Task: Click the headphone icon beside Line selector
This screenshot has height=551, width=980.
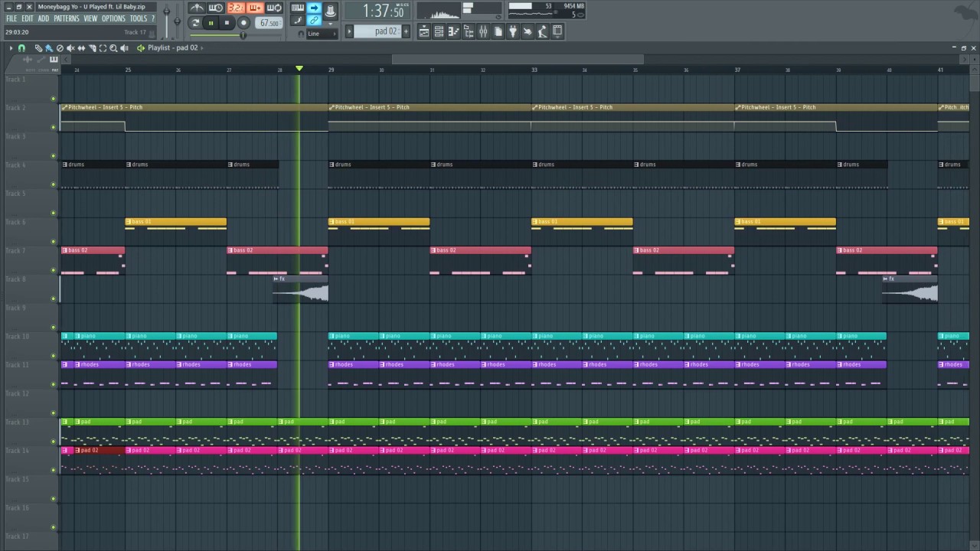Action: (x=301, y=34)
